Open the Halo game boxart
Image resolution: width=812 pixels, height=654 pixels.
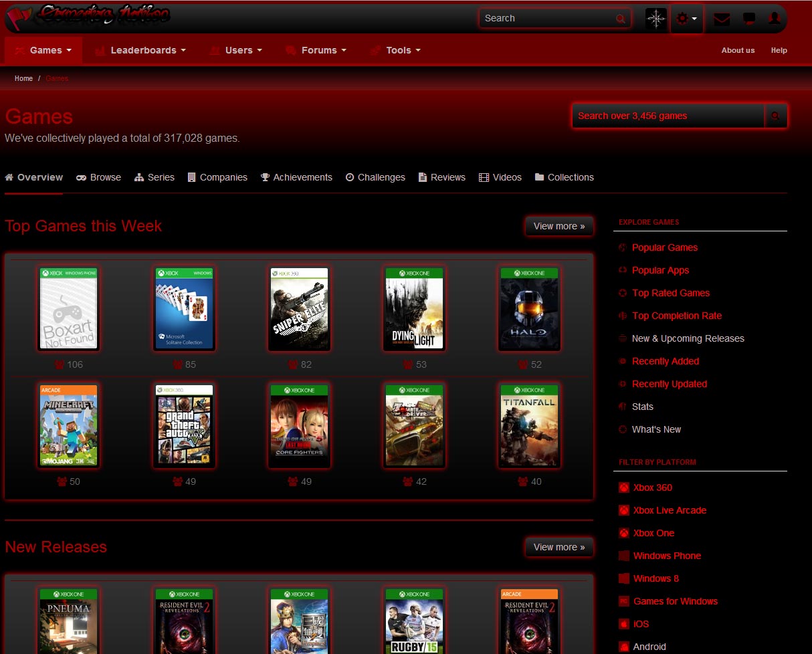530,308
